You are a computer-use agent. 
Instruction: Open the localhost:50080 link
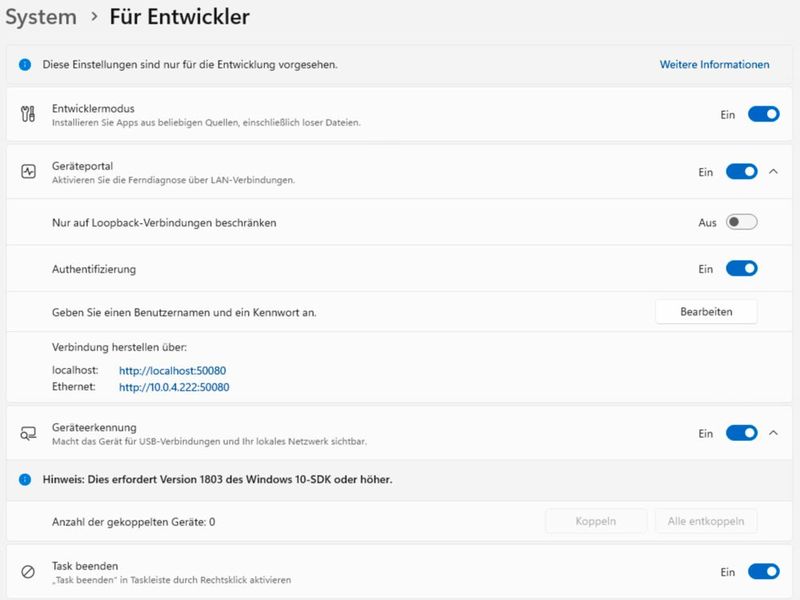click(x=174, y=370)
